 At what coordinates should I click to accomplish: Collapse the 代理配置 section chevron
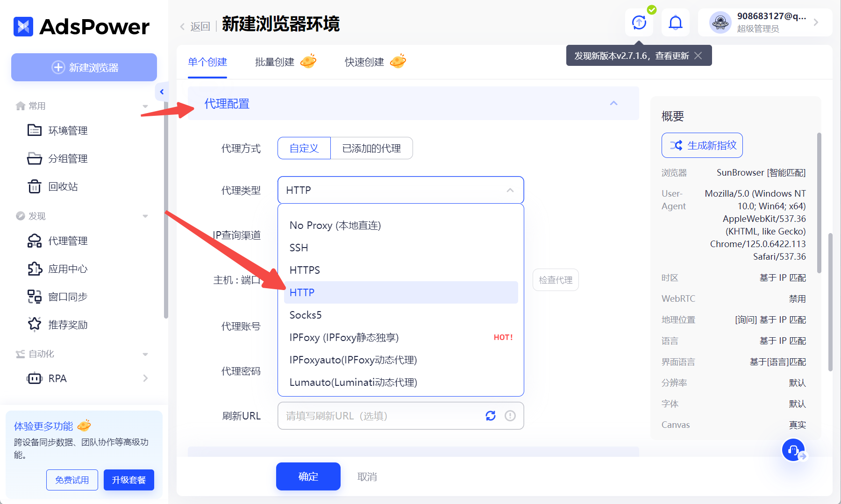click(x=614, y=103)
